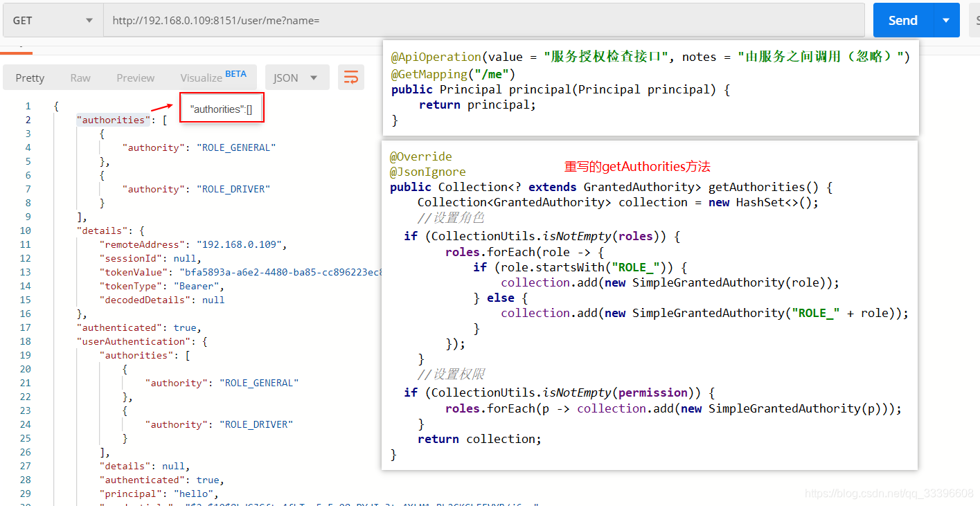Click the "authorities" key on line 2
Image resolution: width=980 pixels, height=506 pixels.
(x=113, y=120)
